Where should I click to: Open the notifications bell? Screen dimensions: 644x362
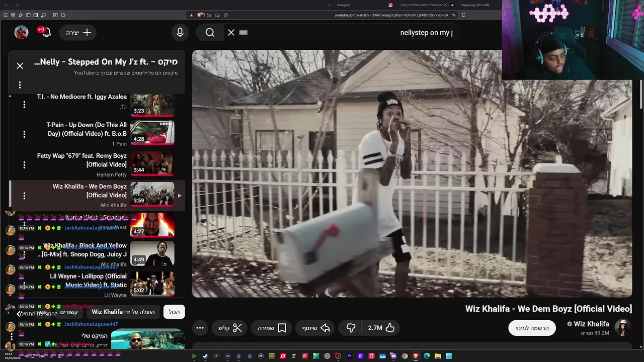tap(46, 32)
